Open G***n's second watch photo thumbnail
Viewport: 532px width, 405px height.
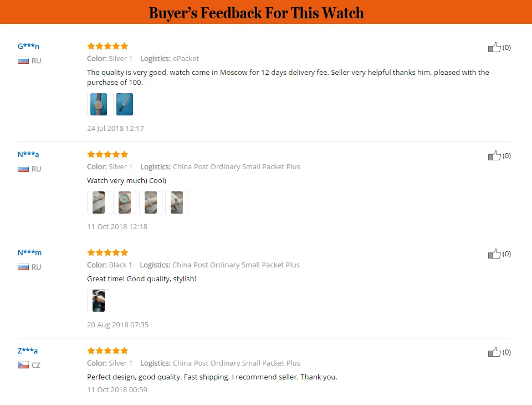[125, 104]
